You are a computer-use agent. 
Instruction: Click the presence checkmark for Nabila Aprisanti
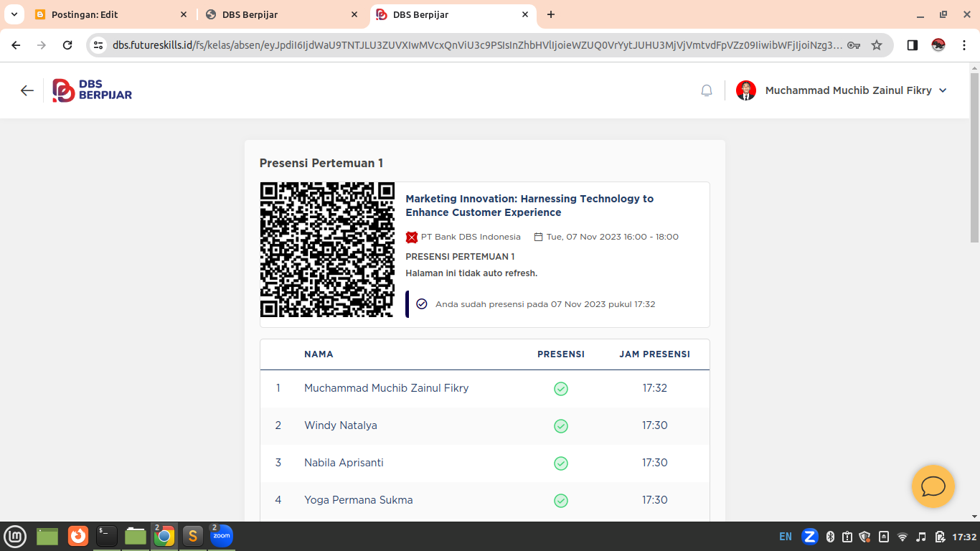(x=561, y=463)
